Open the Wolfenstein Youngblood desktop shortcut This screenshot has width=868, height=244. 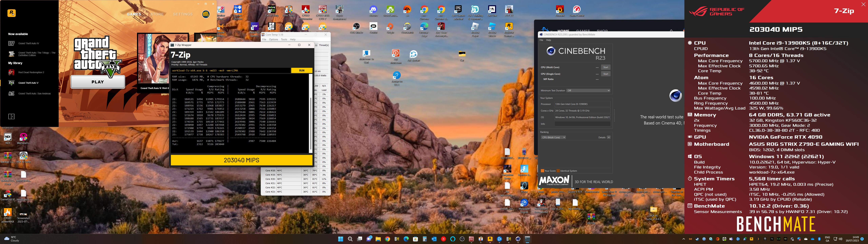point(541,206)
